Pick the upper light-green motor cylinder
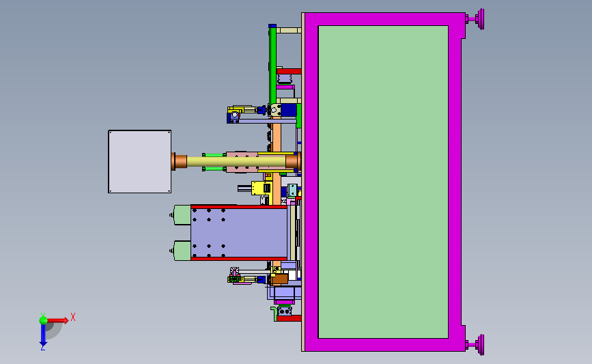Screen dimensions: 592x364 182,215
